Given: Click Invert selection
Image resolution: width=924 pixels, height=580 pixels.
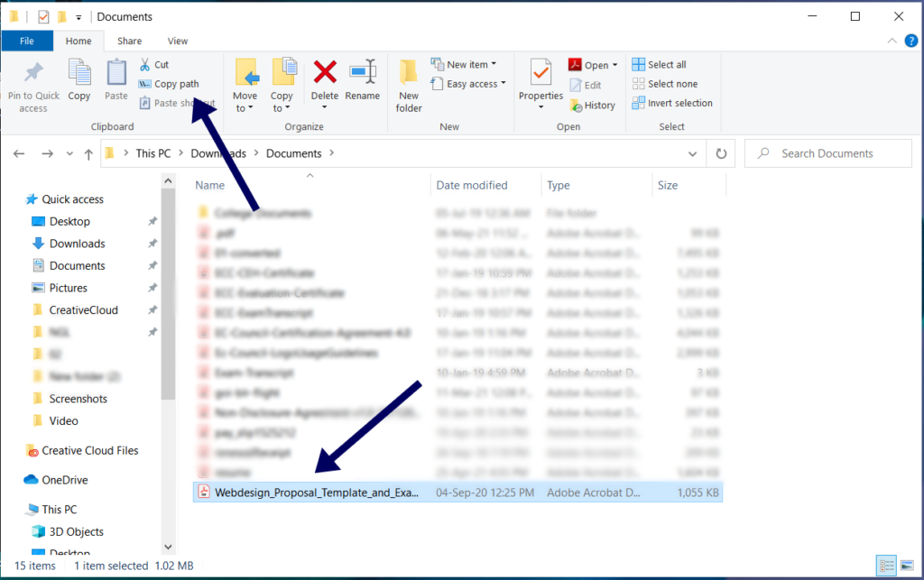Looking at the screenshot, I should pos(672,103).
